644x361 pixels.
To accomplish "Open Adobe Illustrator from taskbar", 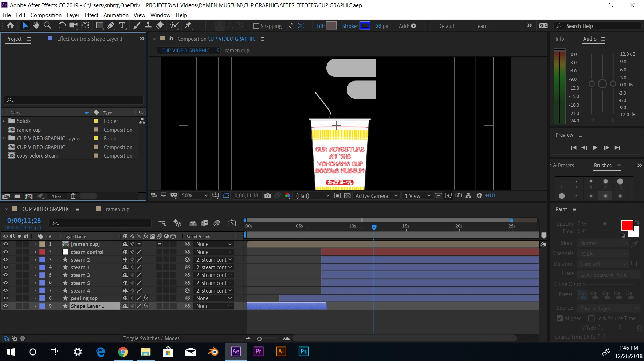I will click(x=281, y=352).
